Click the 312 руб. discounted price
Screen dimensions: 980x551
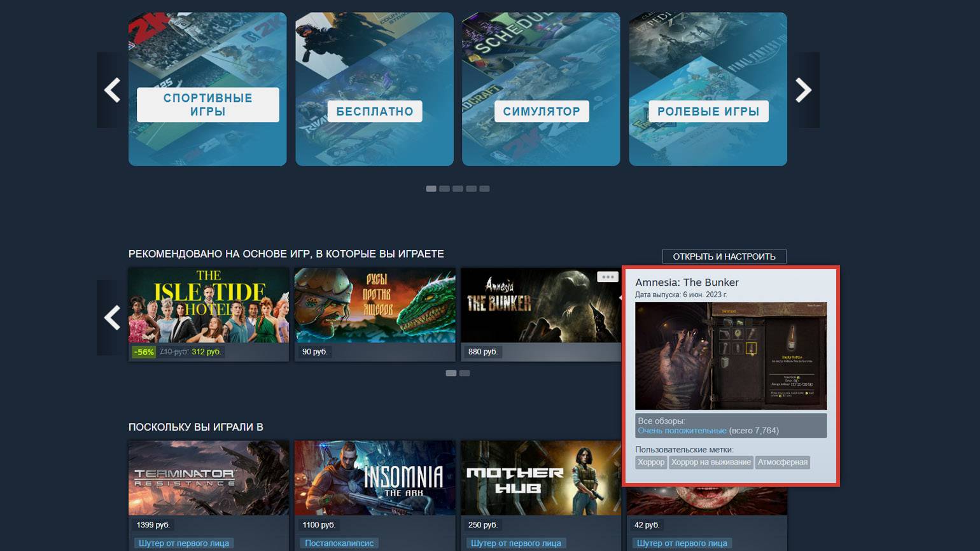coord(206,352)
